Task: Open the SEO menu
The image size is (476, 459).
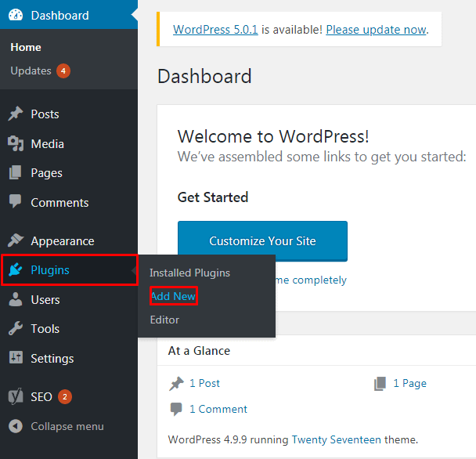Action: pos(69,396)
